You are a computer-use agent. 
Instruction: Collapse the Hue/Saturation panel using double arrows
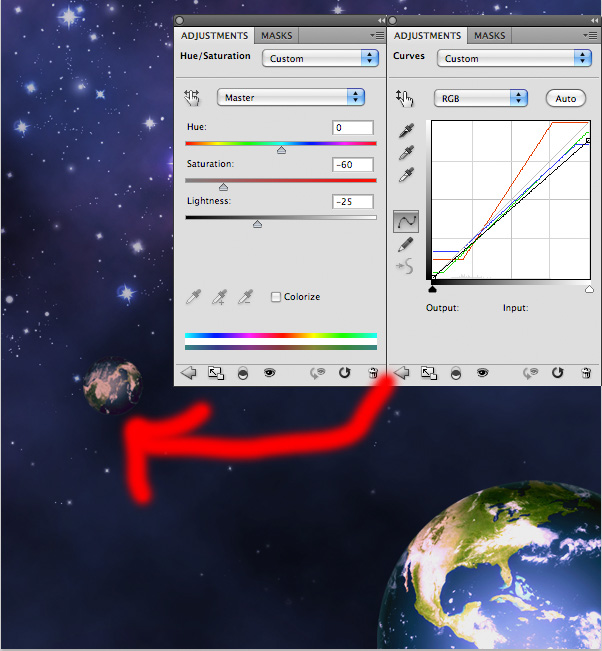point(381,21)
